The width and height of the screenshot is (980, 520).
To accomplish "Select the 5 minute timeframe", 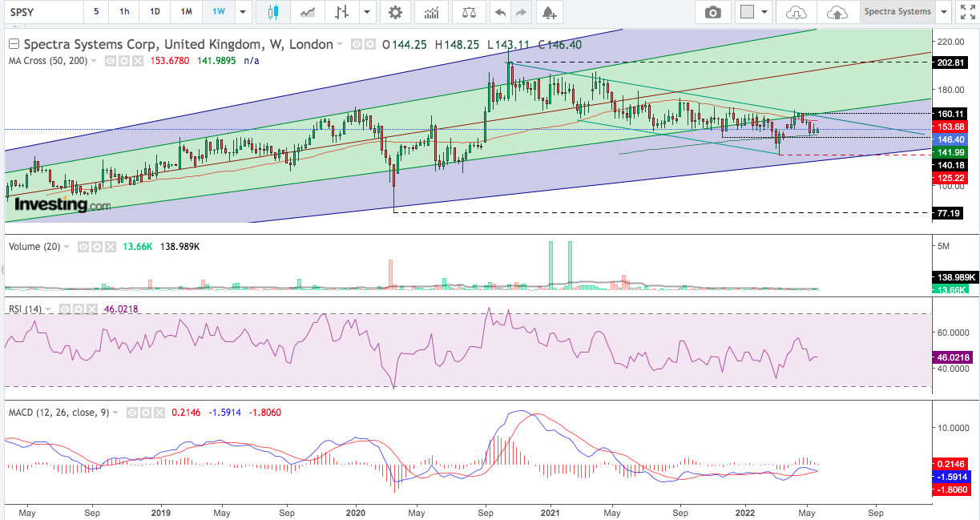I will 96,12.
